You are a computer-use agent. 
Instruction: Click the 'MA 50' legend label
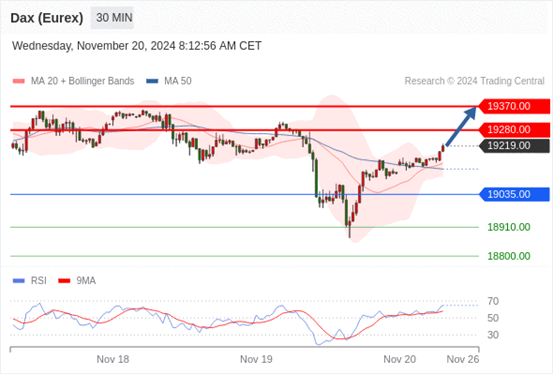pyautogui.click(x=178, y=81)
